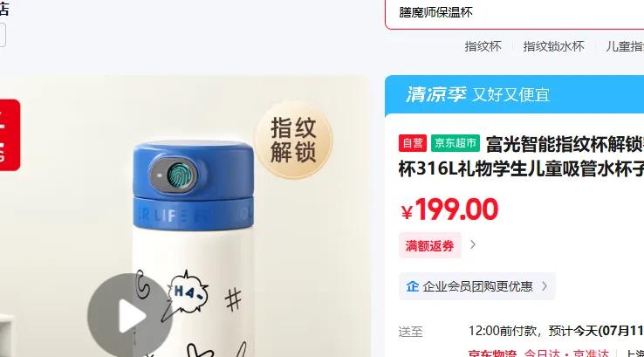Viewport: 644px width, 357px height.
Task: Click the search box with 膳魔师保温杯
Action: point(514,13)
